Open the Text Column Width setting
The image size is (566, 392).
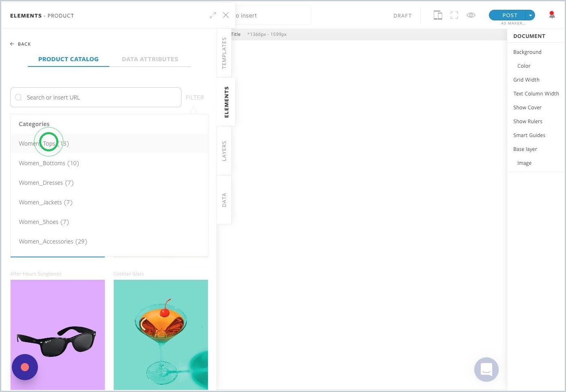[x=536, y=94]
